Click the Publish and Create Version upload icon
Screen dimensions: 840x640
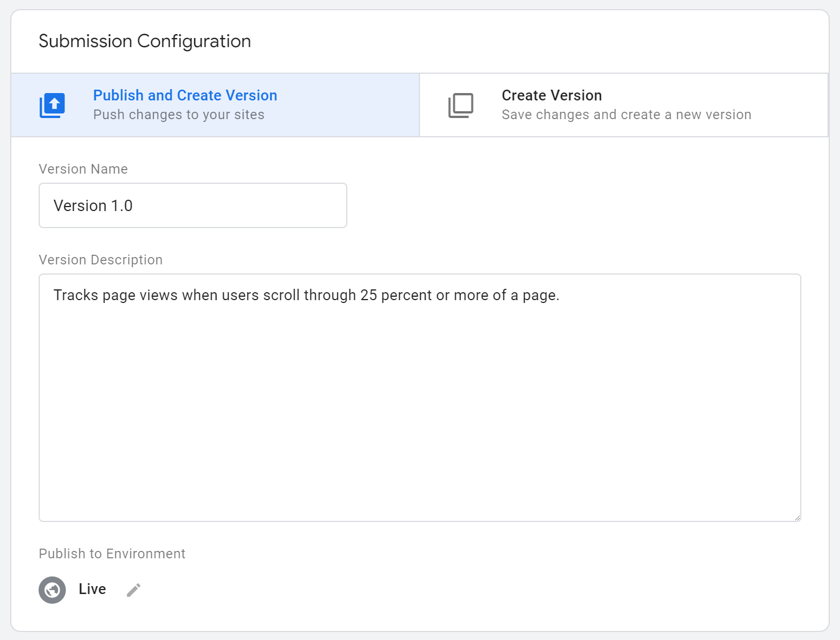[52, 106]
